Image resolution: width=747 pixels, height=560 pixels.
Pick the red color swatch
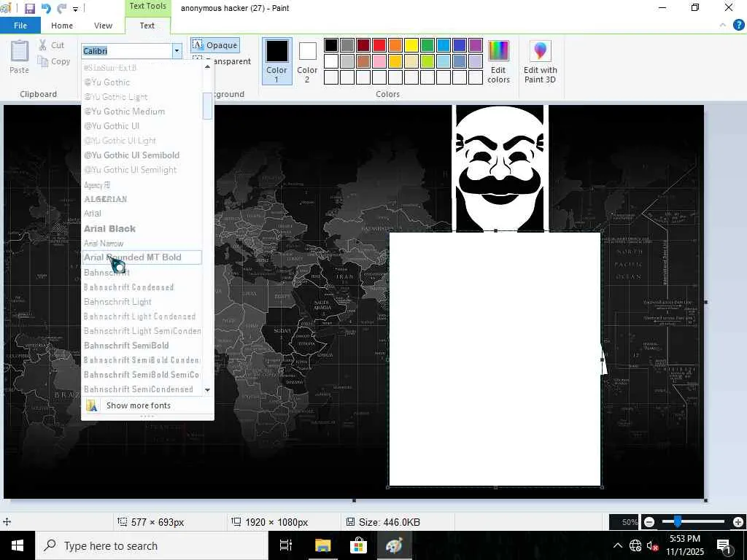379,45
